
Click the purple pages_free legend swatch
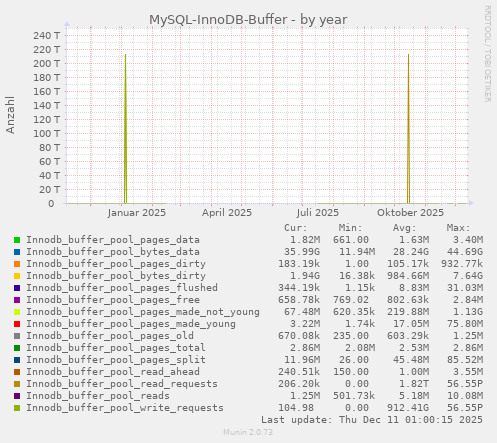click(x=17, y=300)
